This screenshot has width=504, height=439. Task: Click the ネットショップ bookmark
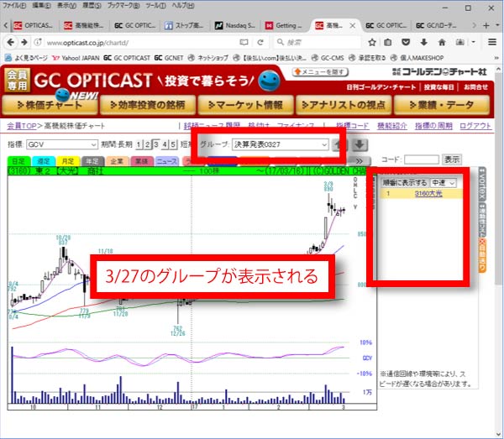(x=208, y=58)
